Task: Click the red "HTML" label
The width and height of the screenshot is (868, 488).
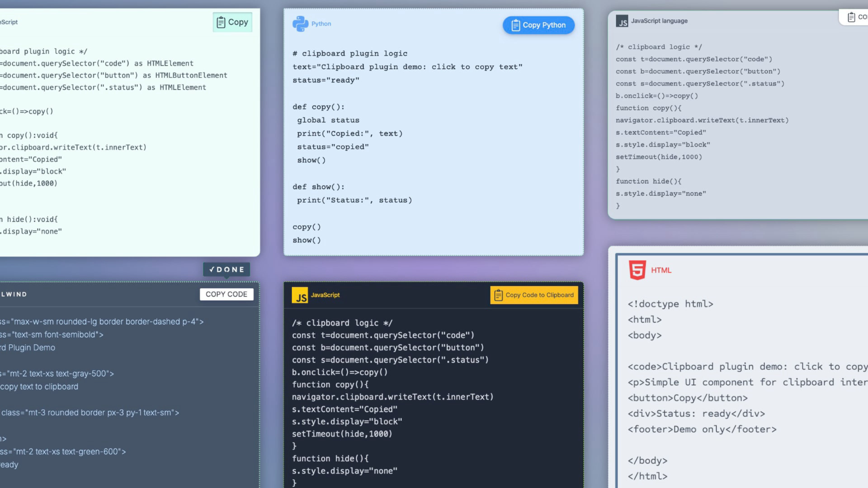Action: click(x=661, y=270)
